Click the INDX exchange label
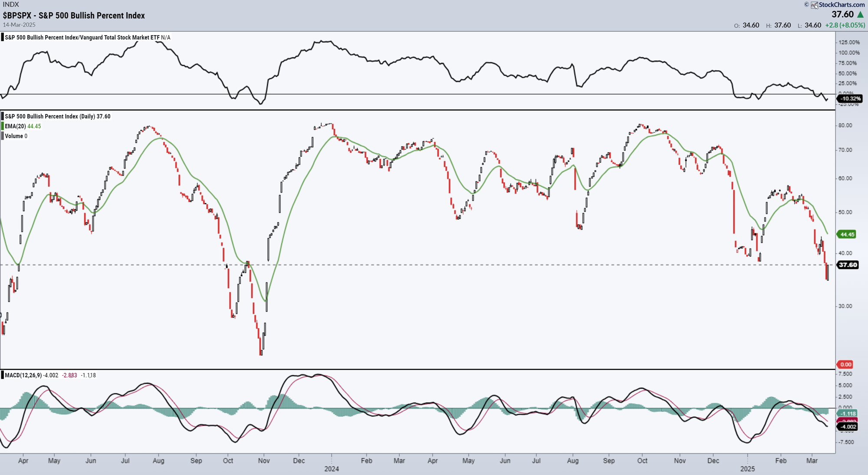 [11, 4]
